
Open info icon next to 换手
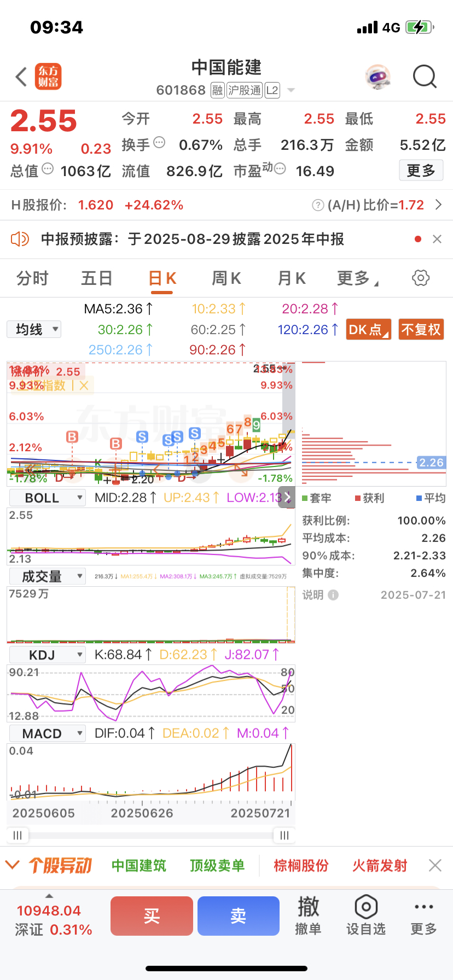tap(159, 143)
